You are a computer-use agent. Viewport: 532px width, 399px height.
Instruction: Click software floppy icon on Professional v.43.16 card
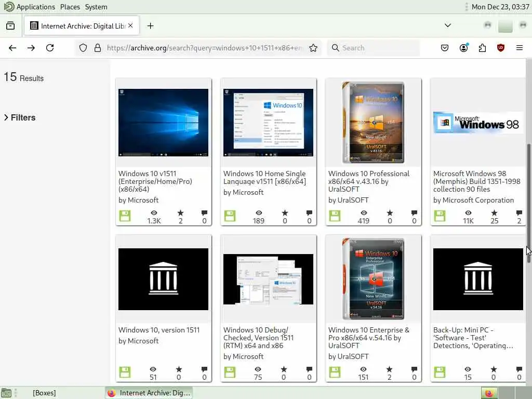coord(335,216)
